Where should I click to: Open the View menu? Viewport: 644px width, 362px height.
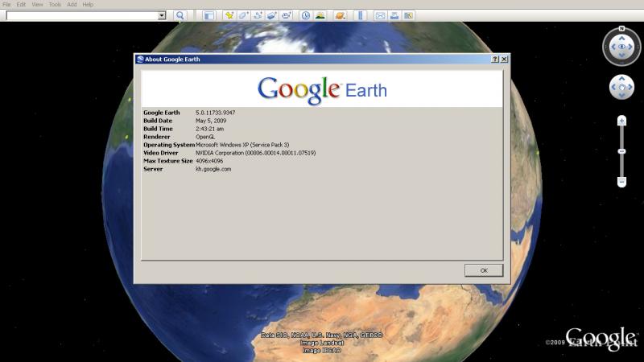tap(37, 5)
